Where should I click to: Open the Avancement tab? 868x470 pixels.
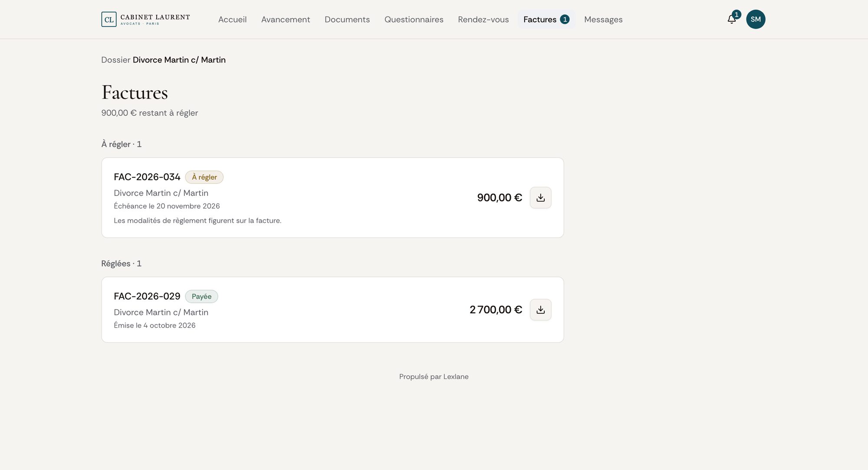pos(286,20)
